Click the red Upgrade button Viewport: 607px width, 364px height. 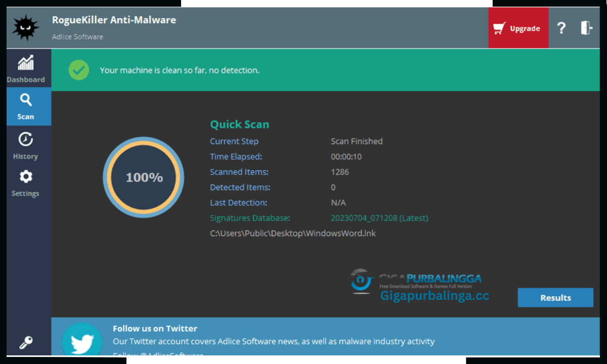pyautogui.click(x=518, y=28)
